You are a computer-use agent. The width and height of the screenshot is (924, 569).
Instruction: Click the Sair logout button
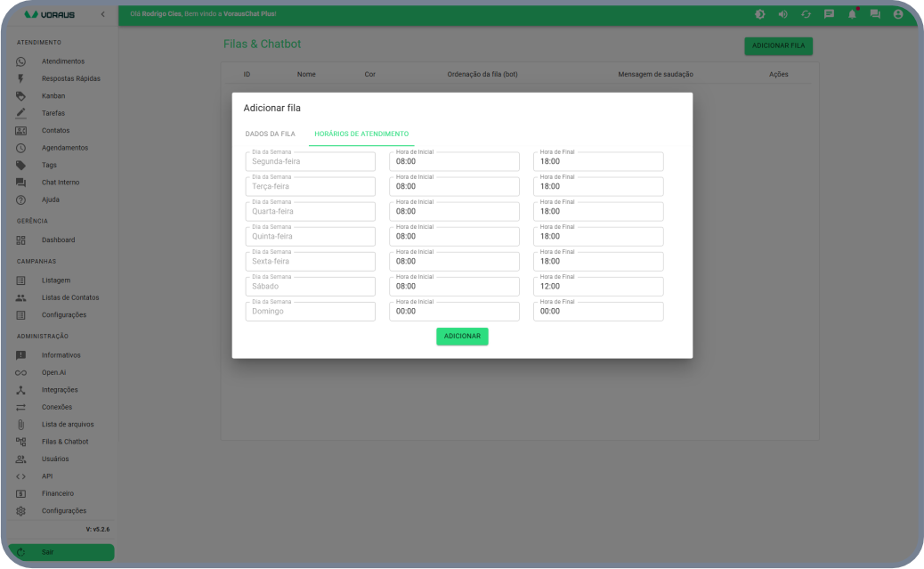(61, 552)
